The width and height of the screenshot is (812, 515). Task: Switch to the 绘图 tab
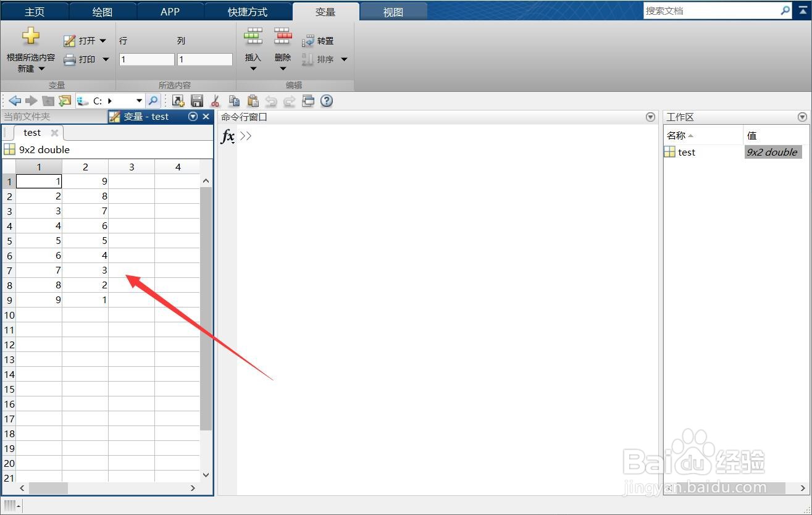(103, 12)
